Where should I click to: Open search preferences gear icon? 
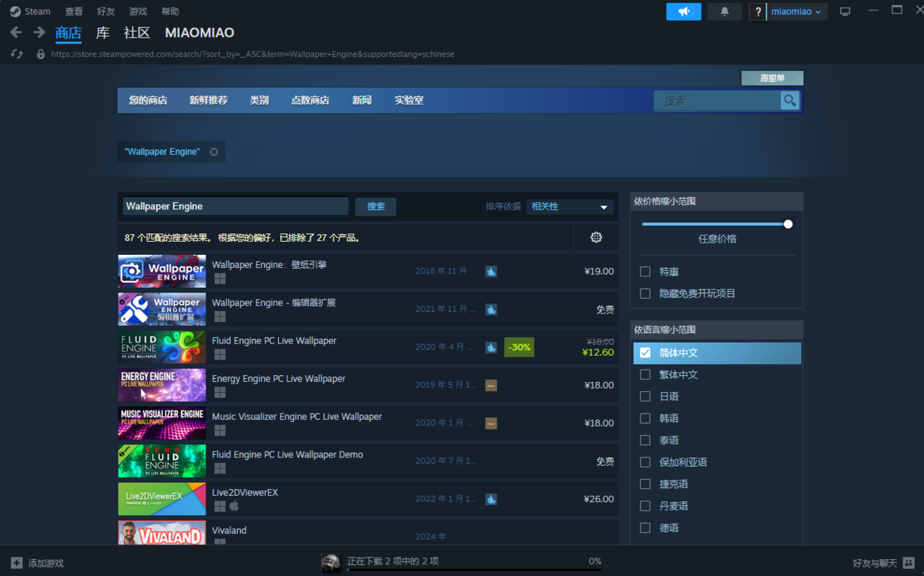[596, 237]
